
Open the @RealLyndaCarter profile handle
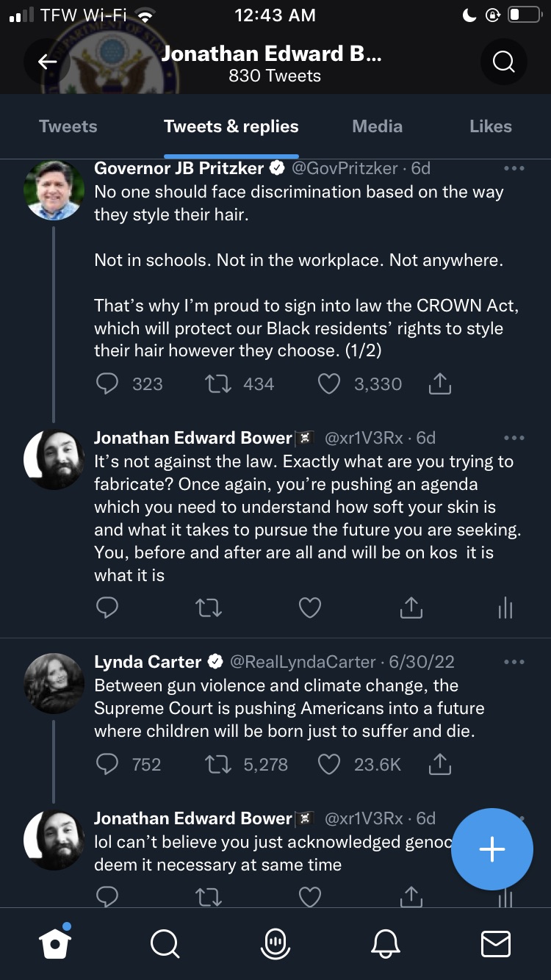[303, 661]
